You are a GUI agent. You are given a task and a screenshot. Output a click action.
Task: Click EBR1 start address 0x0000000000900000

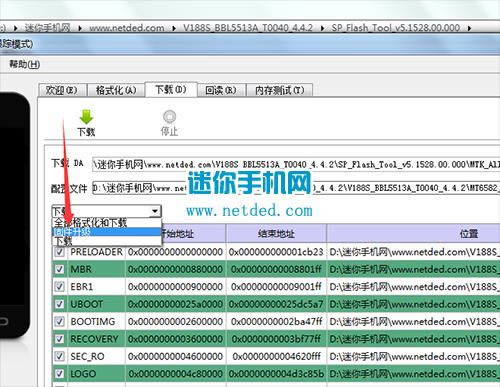(175, 287)
